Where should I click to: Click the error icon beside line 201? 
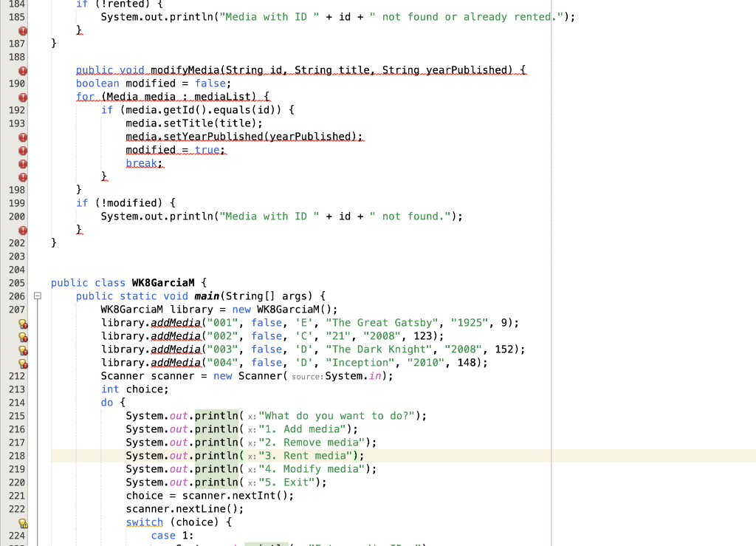[23, 230]
